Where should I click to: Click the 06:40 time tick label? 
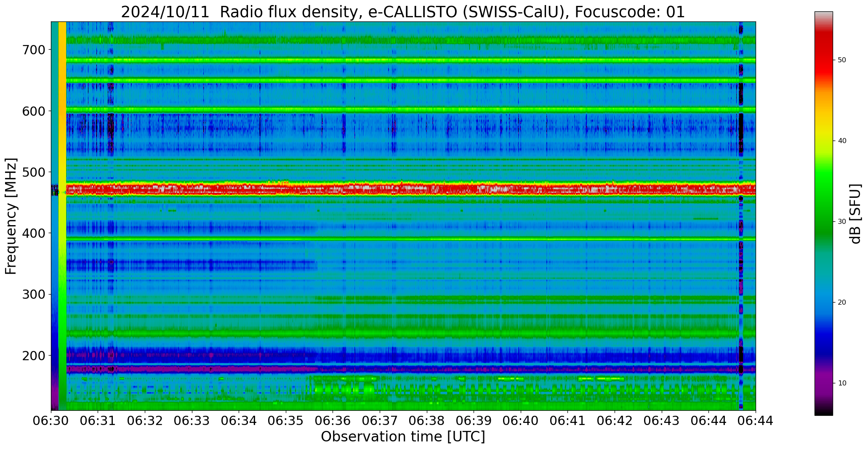(521, 421)
